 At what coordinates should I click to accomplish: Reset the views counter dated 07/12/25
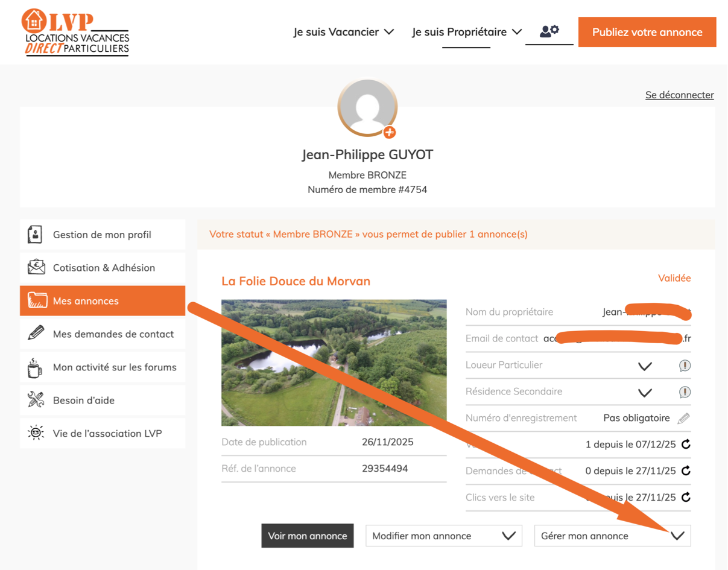pyautogui.click(x=686, y=445)
